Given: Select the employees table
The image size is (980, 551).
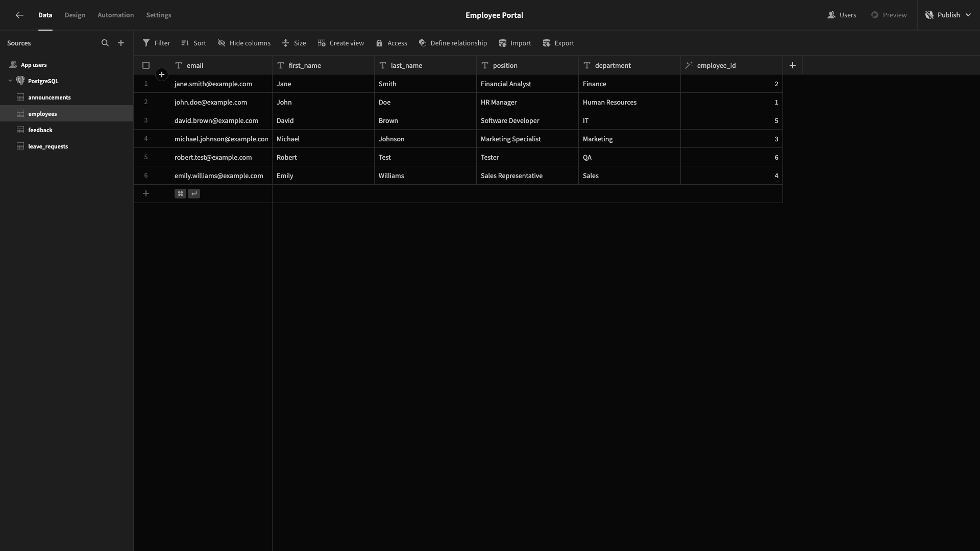Looking at the screenshot, I should (x=66, y=114).
